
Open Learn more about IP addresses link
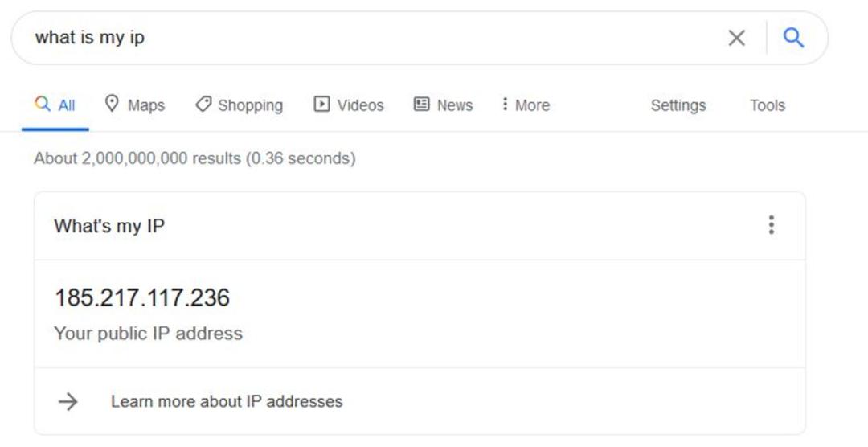tap(227, 402)
